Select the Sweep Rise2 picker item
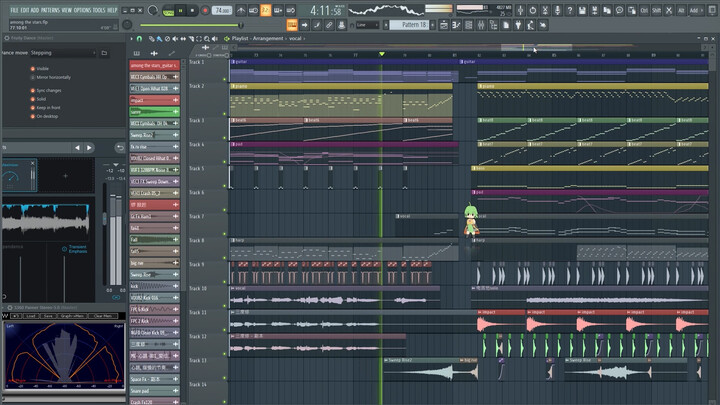The height and width of the screenshot is (405, 720). (154, 135)
